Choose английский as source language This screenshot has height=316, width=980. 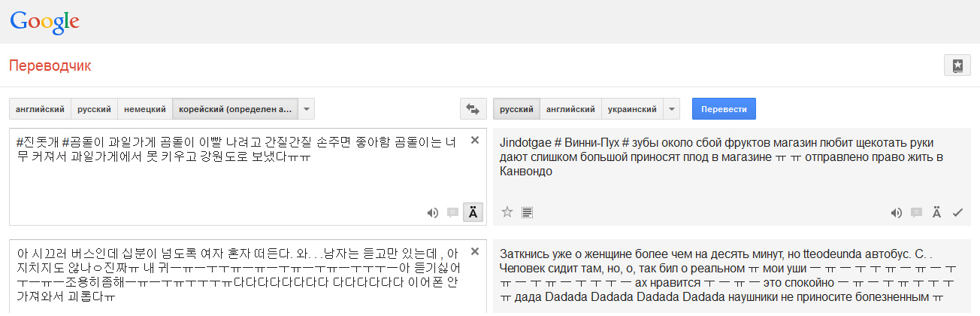(41, 109)
